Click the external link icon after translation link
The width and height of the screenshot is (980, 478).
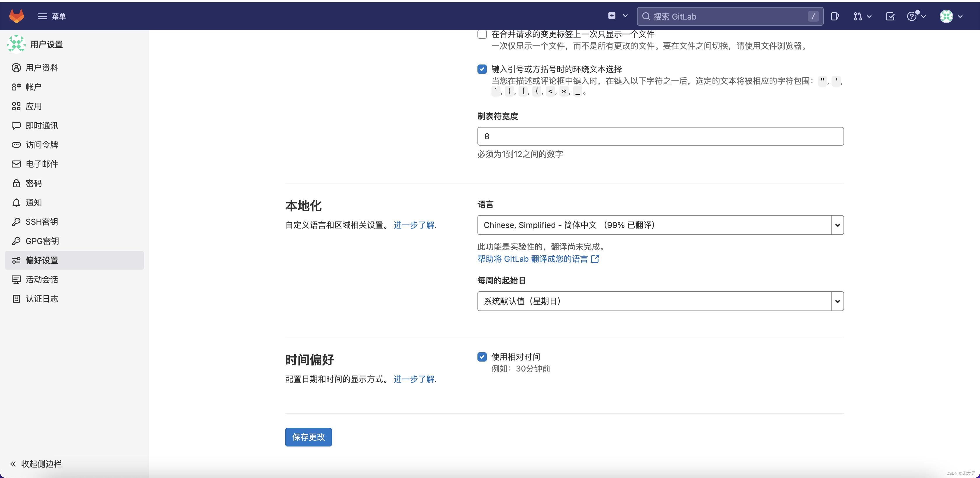click(595, 259)
